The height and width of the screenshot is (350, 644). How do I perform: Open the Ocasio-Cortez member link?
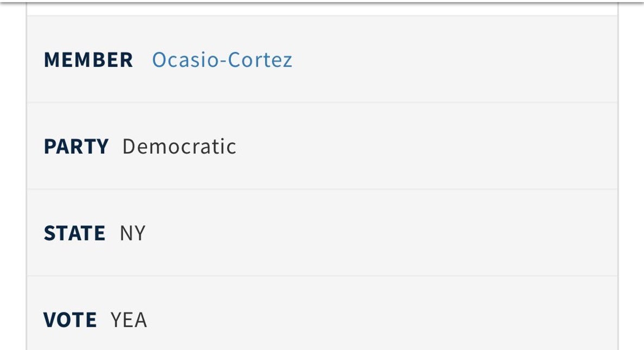[x=222, y=60]
